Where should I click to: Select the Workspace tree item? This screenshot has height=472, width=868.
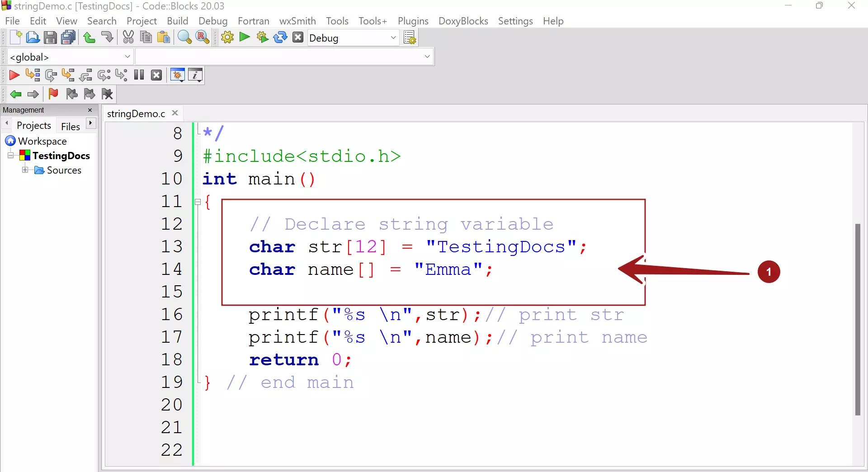coord(42,141)
